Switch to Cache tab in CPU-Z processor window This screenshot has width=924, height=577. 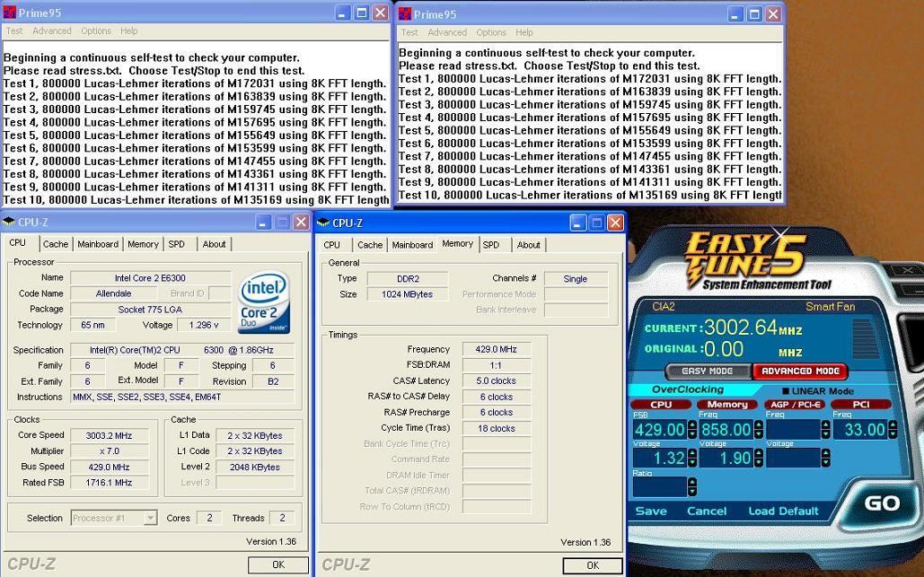(x=56, y=244)
